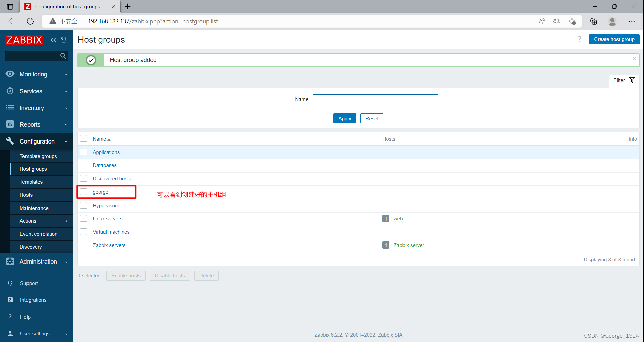Open Event correlation menu item
This screenshot has height=342, width=644.
coord(39,234)
